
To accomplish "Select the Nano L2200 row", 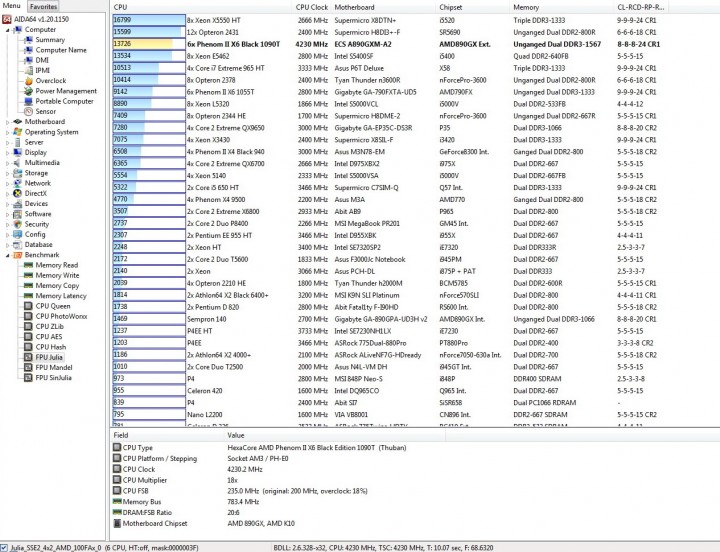I will [x=386, y=415].
